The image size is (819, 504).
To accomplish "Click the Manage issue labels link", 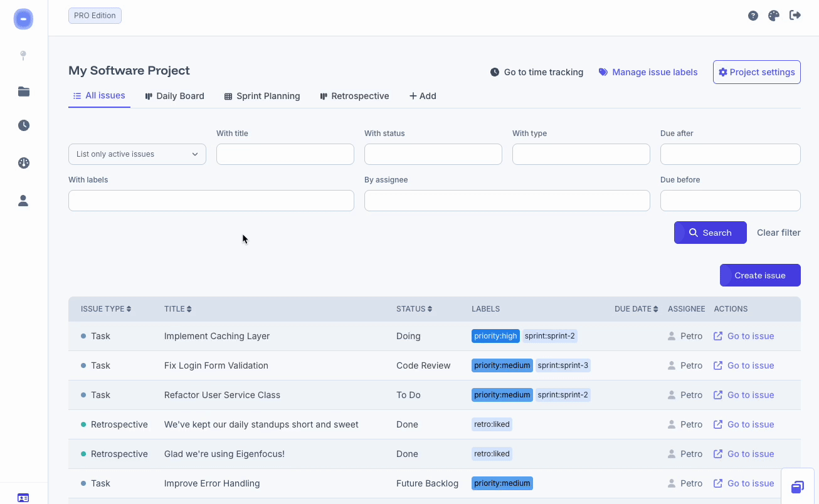I will point(648,72).
